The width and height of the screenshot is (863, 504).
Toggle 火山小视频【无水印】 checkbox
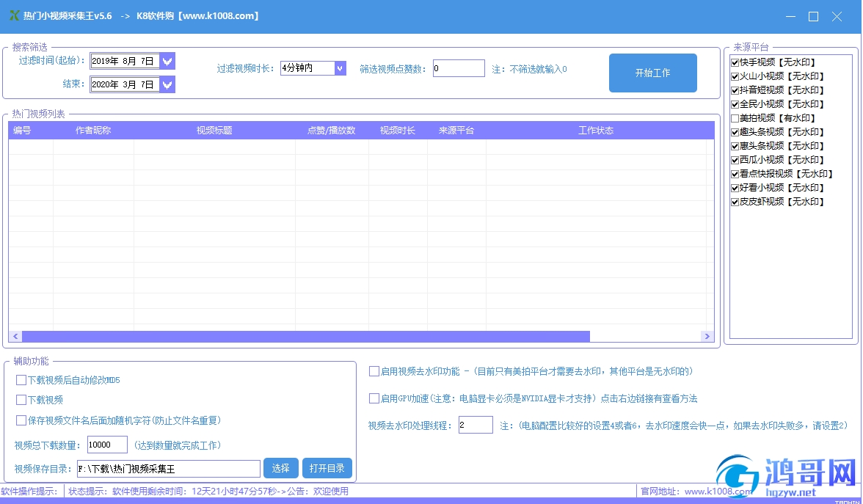point(735,76)
